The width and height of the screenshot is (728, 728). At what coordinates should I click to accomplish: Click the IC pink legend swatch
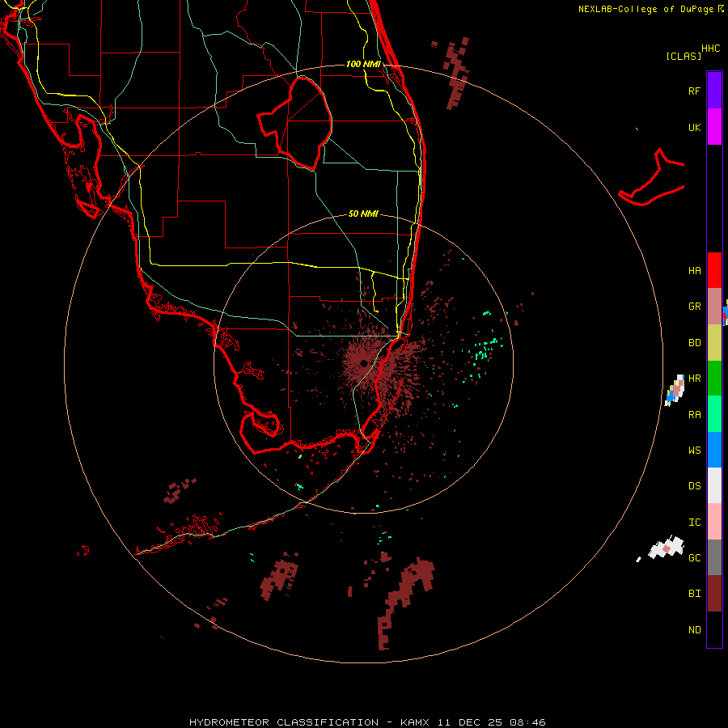pos(714,522)
